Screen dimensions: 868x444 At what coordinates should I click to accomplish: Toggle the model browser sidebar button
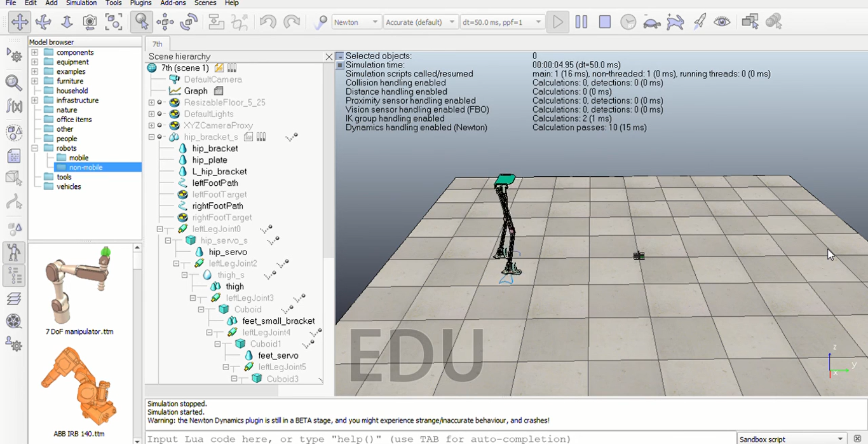tap(14, 253)
